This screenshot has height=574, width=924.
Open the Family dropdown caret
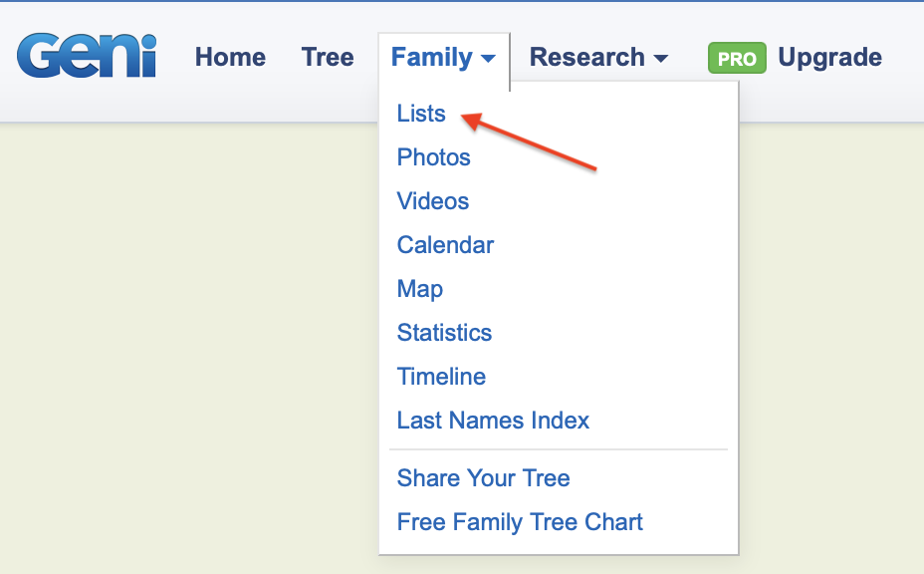490,58
